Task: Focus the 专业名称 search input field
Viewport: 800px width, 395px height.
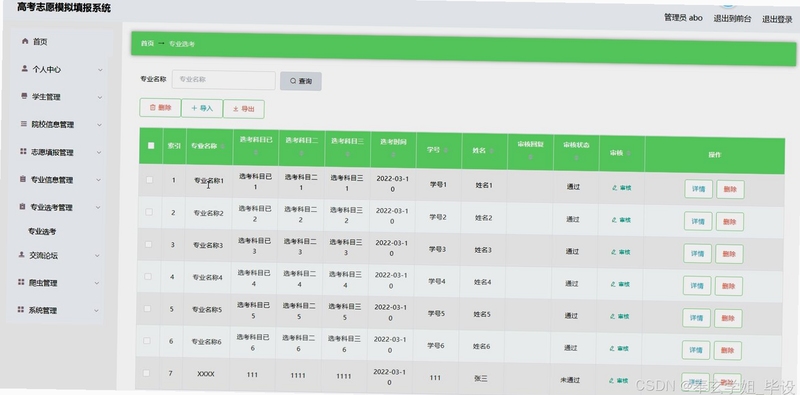Action: tap(223, 80)
